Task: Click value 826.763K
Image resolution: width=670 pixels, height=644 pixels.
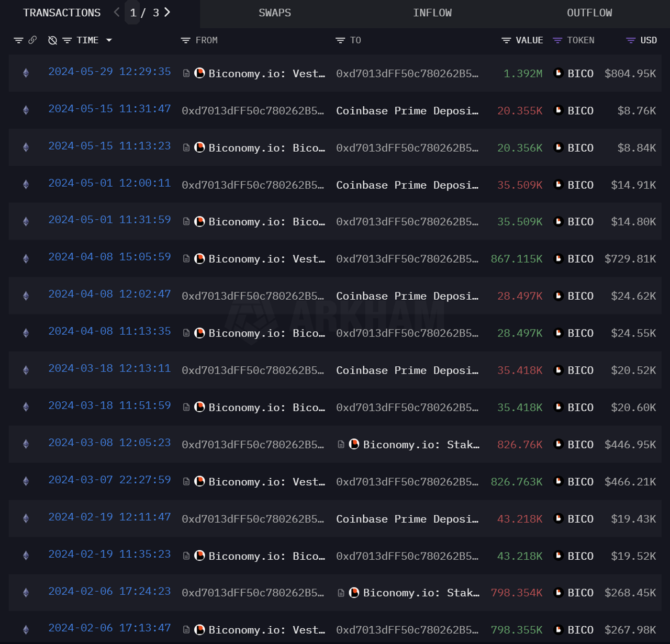Action: tap(517, 482)
